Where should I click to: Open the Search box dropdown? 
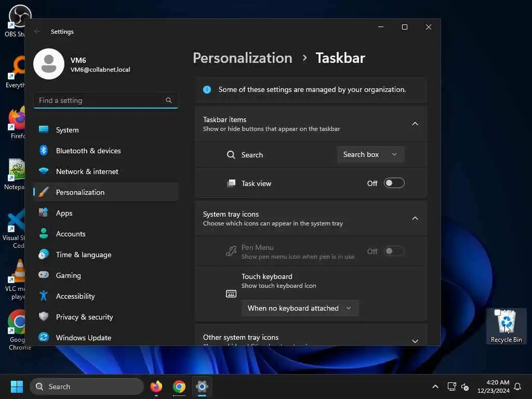tap(370, 154)
